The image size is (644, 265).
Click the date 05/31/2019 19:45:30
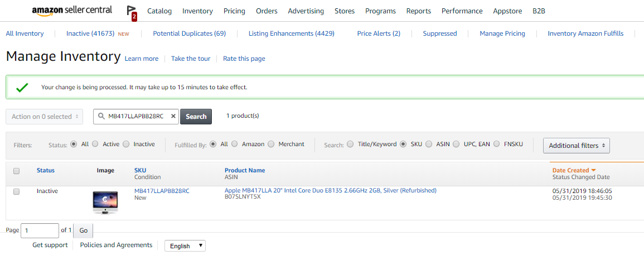click(x=583, y=197)
